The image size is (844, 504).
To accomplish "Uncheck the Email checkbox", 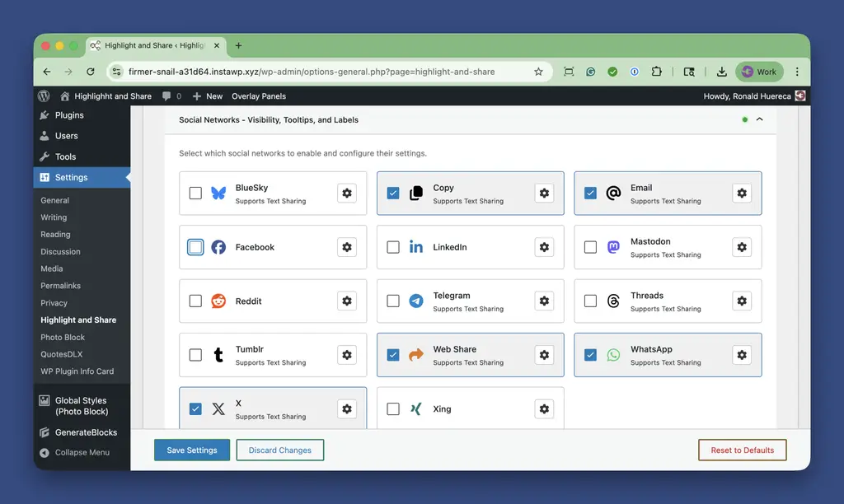I will coord(590,193).
